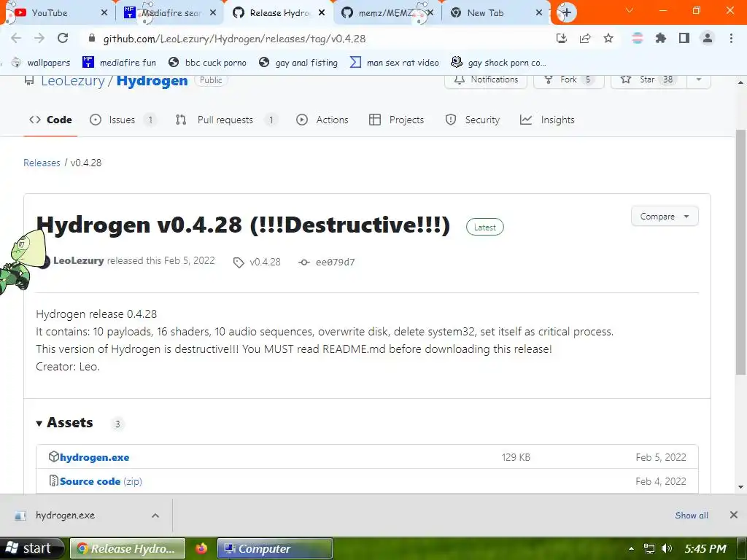Go forward using the browser forward arrow
Screen dimensions: 747x560
point(39,39)
